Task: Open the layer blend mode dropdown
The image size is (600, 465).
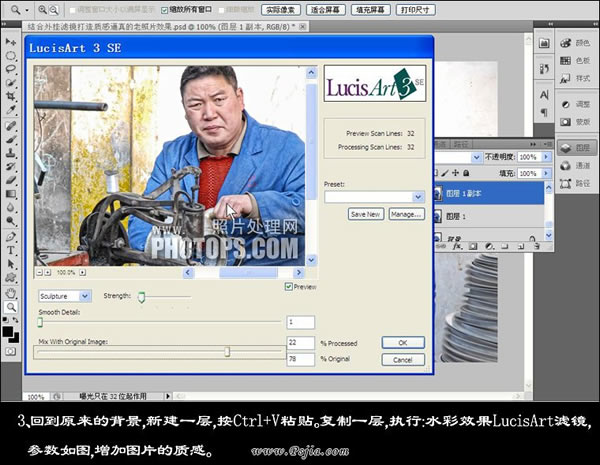Action: pyautogui.click(x=476, y=157)
